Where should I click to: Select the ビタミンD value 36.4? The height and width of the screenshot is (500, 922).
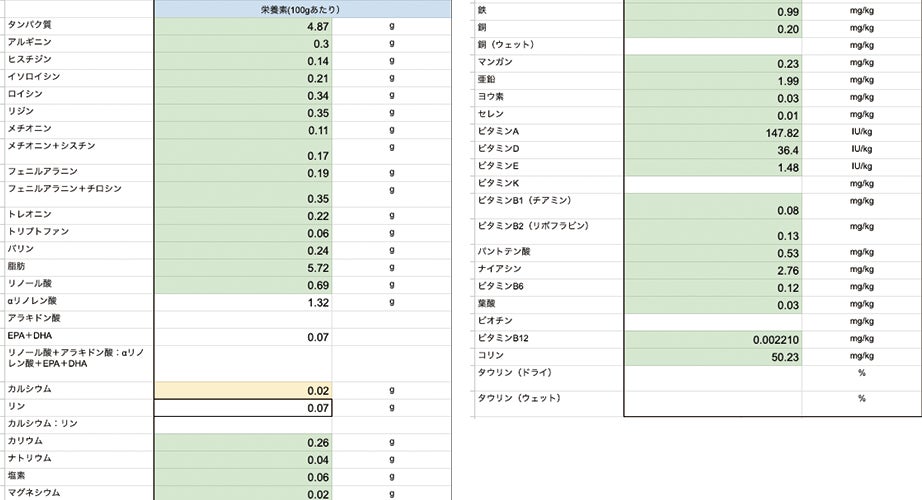[x=714, y=150]
